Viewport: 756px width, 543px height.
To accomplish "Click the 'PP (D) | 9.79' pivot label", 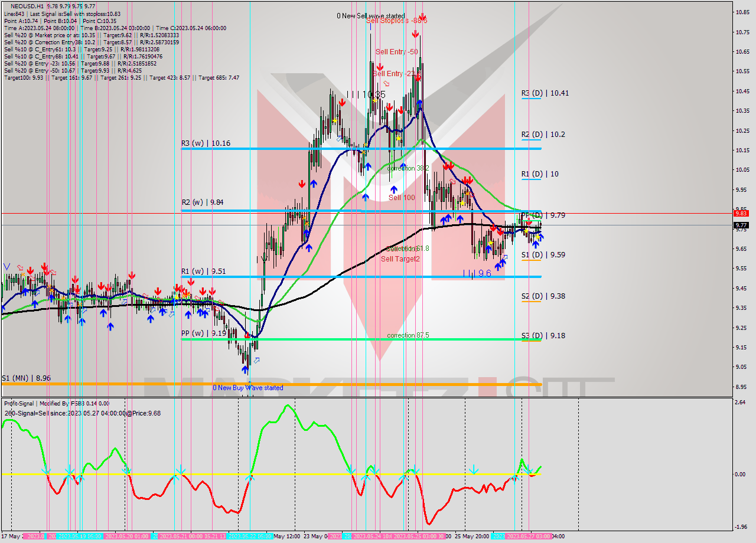I will [x=543, y=215].
